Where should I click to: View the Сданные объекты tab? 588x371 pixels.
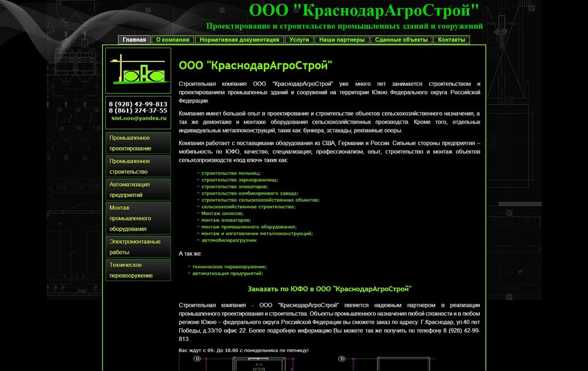coord(402,40)
